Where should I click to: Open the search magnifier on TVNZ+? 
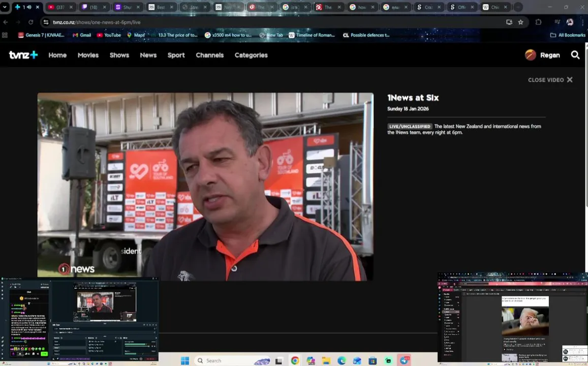[x=575, y=55]
